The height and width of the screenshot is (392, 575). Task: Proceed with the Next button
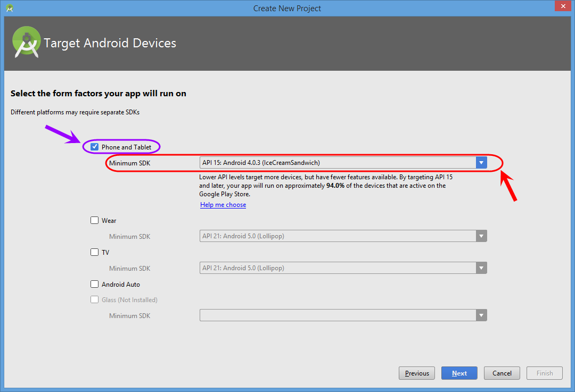pyautogui.click(x=459, y=373)
